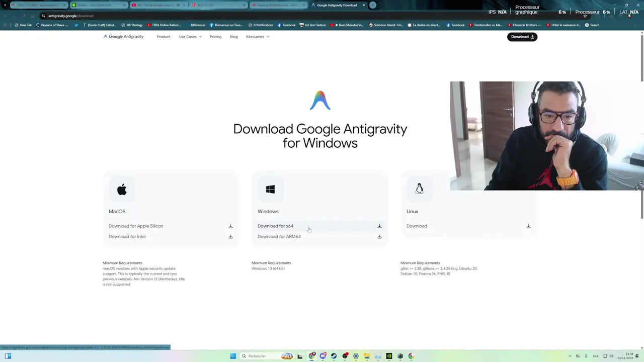The image size is (644, 362).
Task: Show hidden system tray icons
Action: coord(570,356)
